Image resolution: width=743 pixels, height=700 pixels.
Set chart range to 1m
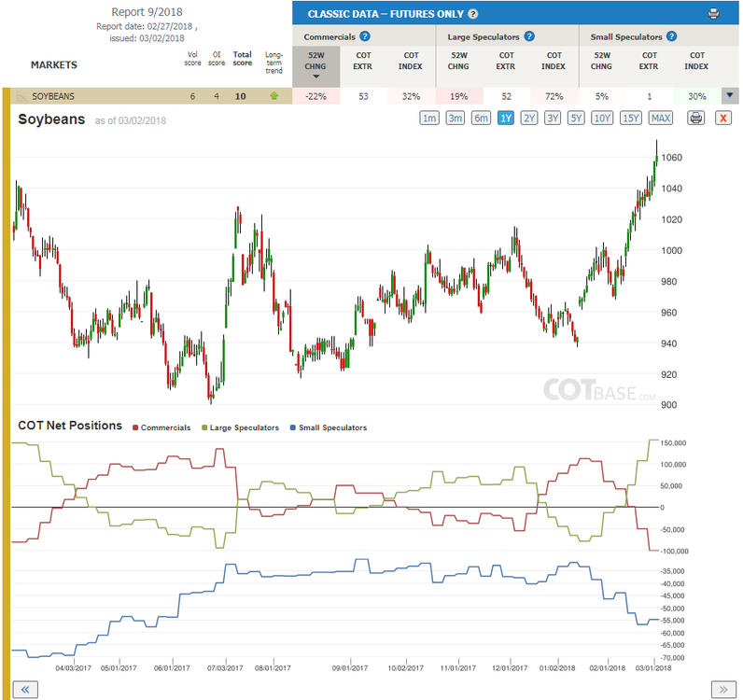(x=429, y=118)
